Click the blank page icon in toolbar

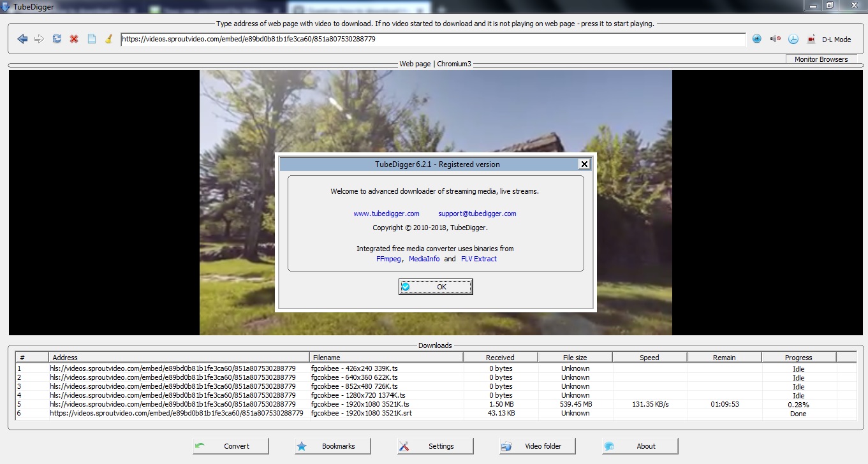91,39
